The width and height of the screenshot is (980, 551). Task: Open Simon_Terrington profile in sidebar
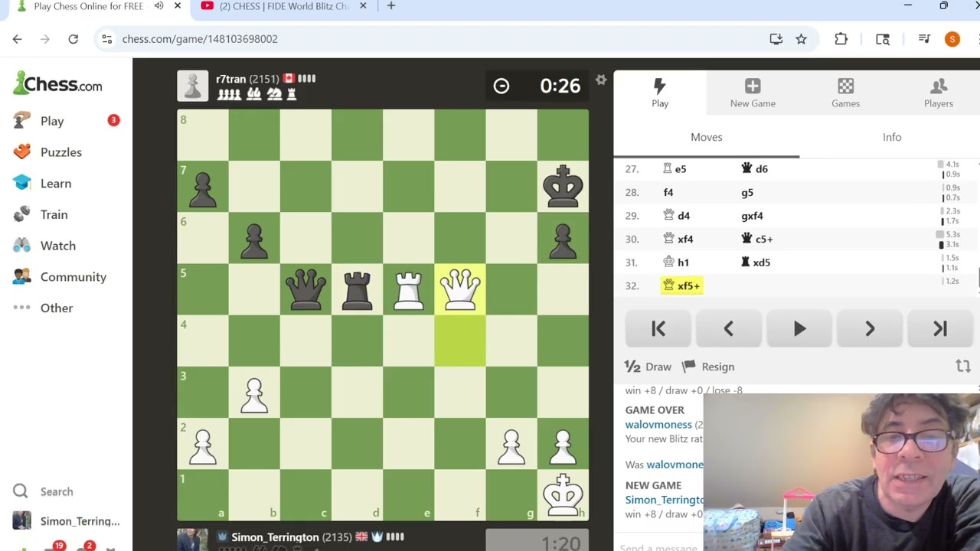[x=80, y=521]
